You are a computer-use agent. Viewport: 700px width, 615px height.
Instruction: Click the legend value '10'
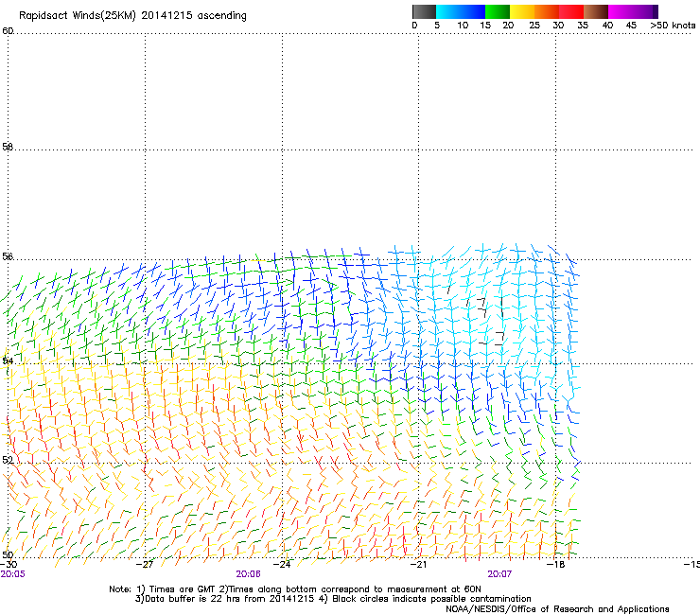[463, 26]
